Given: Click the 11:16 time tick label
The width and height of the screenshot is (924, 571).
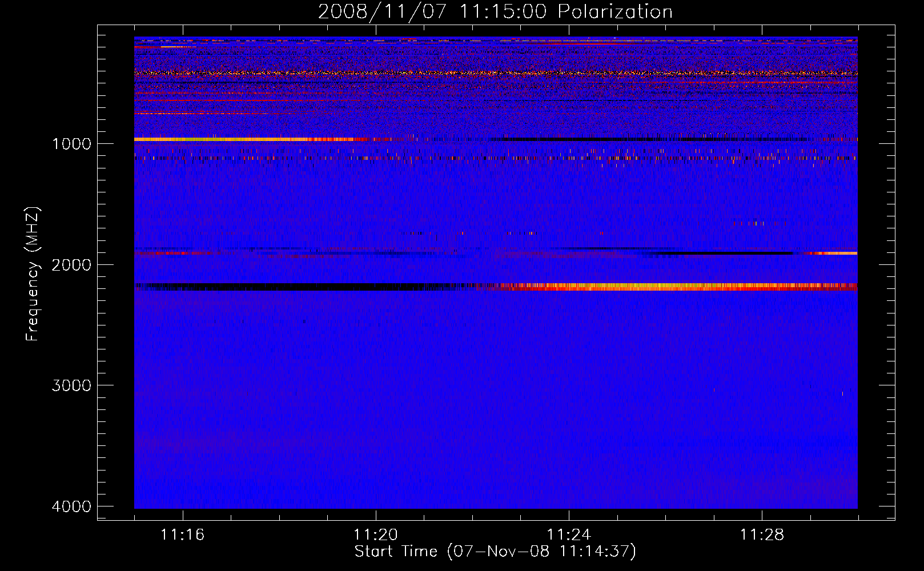Looking at the screenshot, I should [x=182, y=535].
